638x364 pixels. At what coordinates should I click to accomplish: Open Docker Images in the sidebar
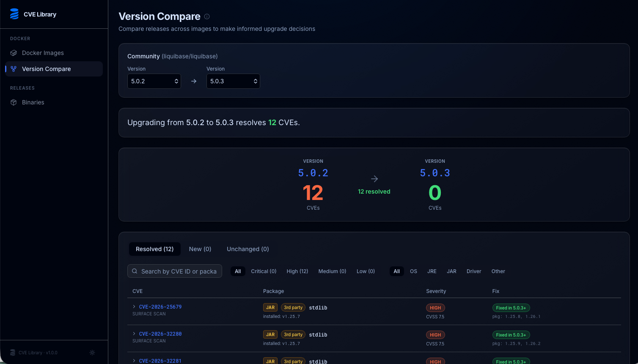pyautogui.click(x=54, y=53)
